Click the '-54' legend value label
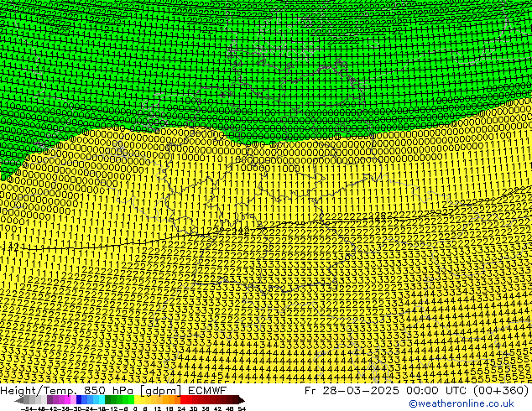This screenshot has width=532, height=411. point(27,408)
